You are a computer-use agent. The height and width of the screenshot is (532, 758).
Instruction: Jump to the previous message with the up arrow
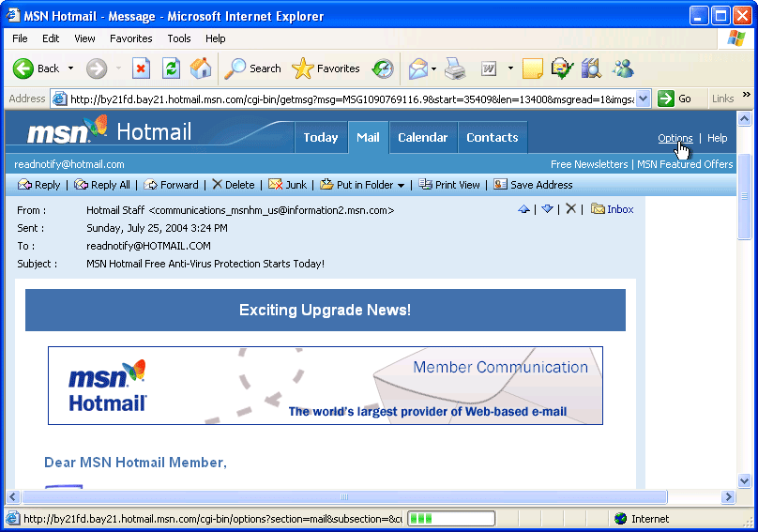coord(523,209)
